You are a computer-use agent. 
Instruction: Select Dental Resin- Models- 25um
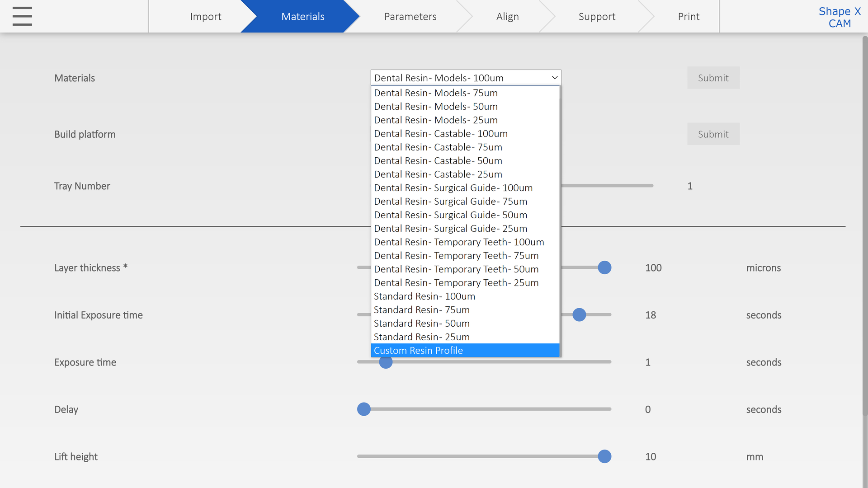(x=435, y=120)
